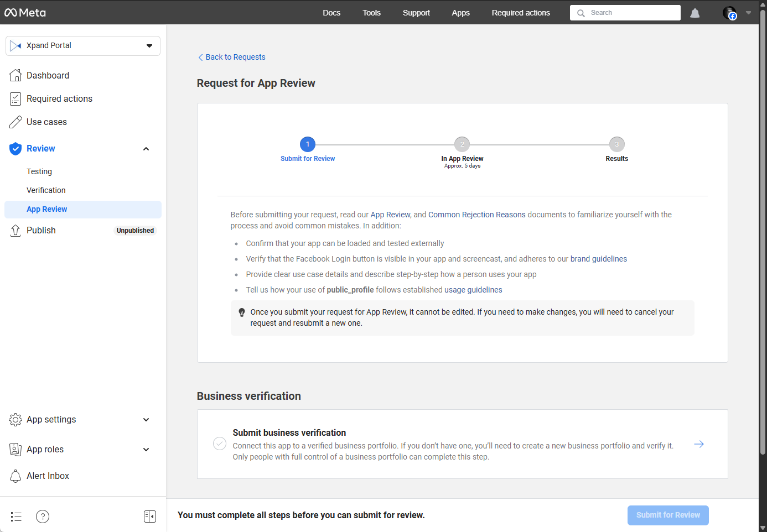Viewport: 767px width, 532px height.
Task: Click the Results step label
Action: pyautogui.click(x=617, y=159)
